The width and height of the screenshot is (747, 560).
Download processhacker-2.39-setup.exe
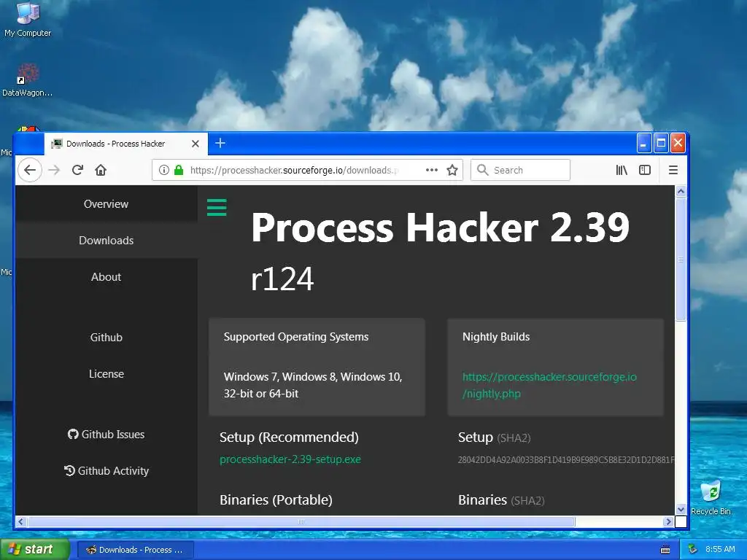[290, 459]
